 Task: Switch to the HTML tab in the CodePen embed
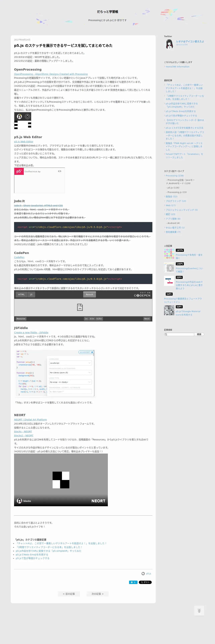22,295
